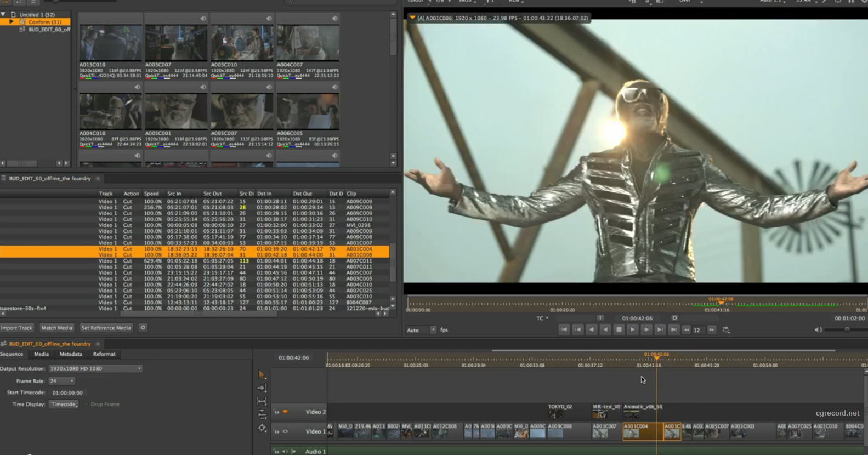
Task: Go to next edit point
Action: pos(660,329)
